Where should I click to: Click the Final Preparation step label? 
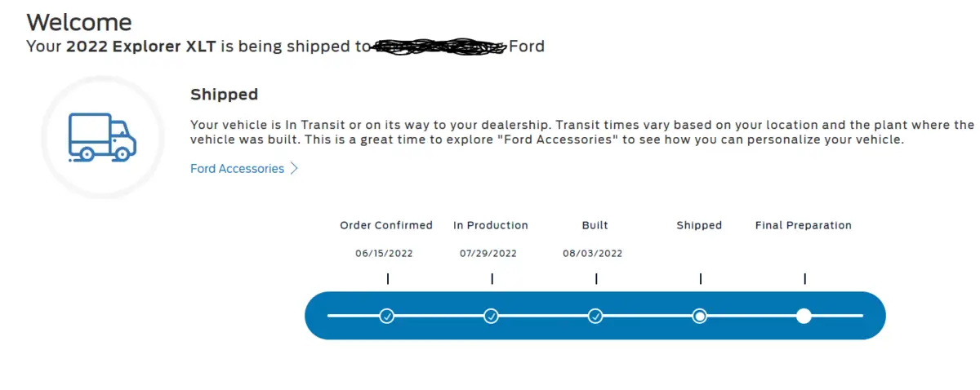click(804, 225)
